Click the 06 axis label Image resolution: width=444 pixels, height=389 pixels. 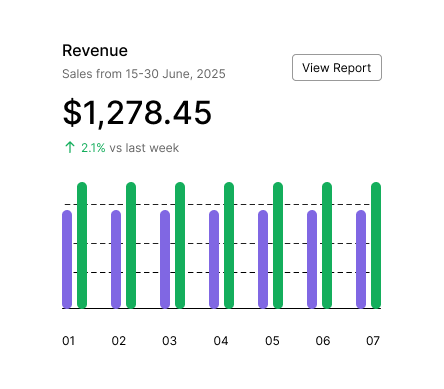point(323,341)
